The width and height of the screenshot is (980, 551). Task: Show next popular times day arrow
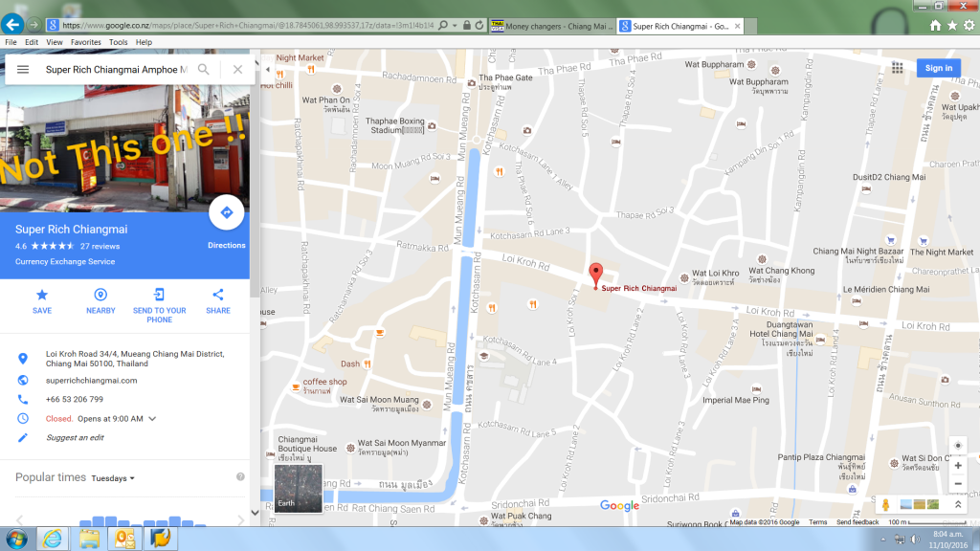pos(241,519)
